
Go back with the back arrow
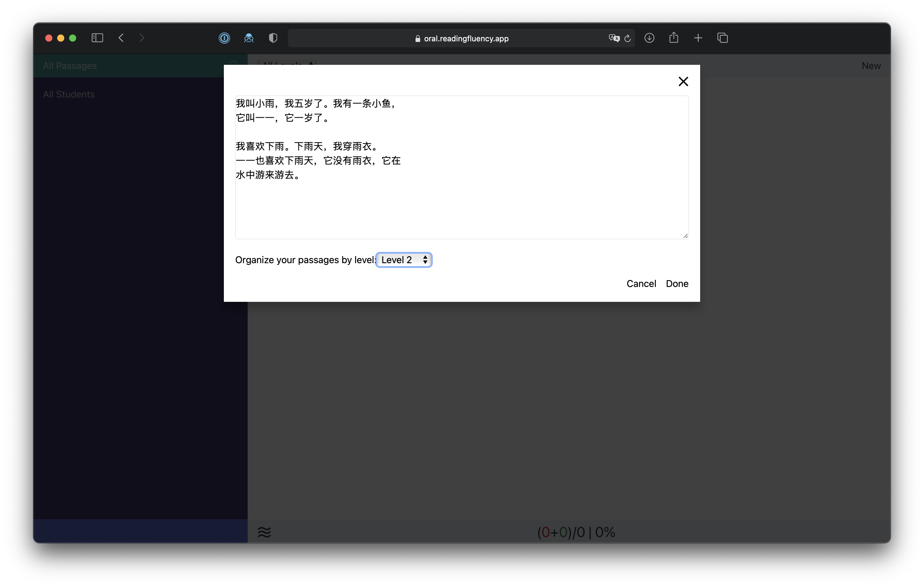click(121, 38)
